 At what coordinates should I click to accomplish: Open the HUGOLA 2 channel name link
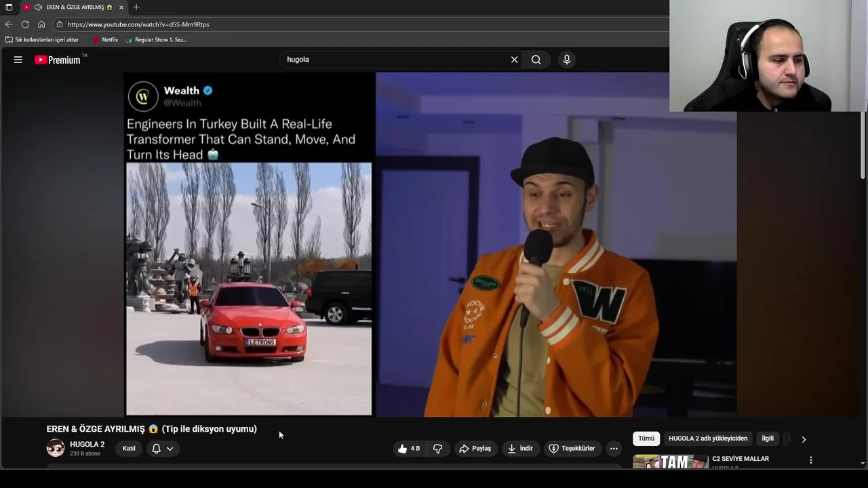pos(87,445)
